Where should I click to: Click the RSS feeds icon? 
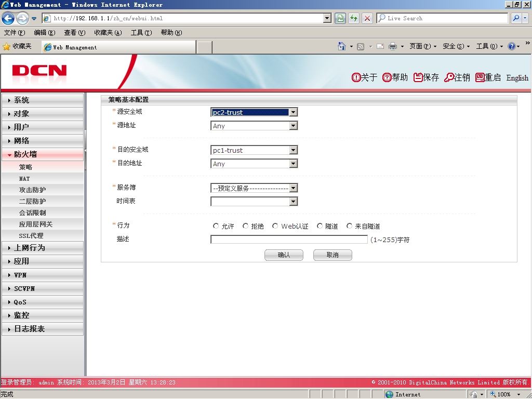coord(361,46)
